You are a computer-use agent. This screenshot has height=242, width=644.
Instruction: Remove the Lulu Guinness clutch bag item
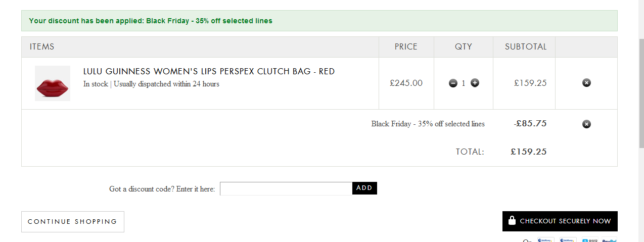[586, 83]
